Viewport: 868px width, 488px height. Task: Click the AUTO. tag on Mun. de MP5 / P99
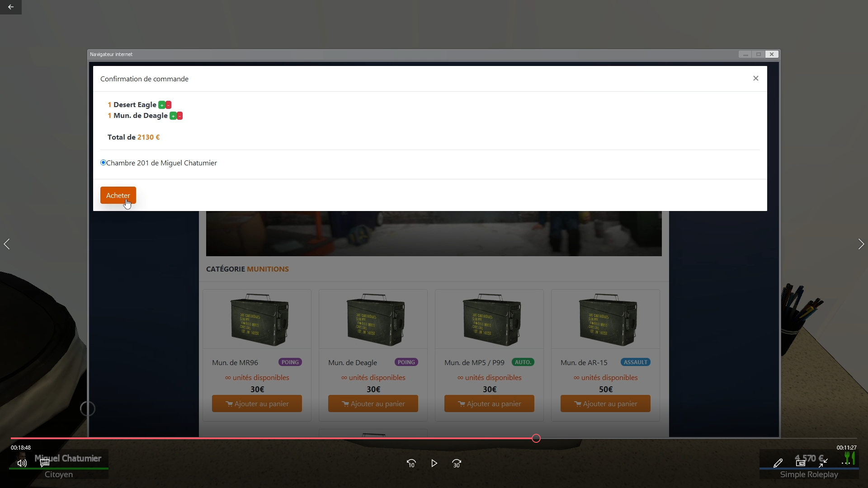pos(523,362)
